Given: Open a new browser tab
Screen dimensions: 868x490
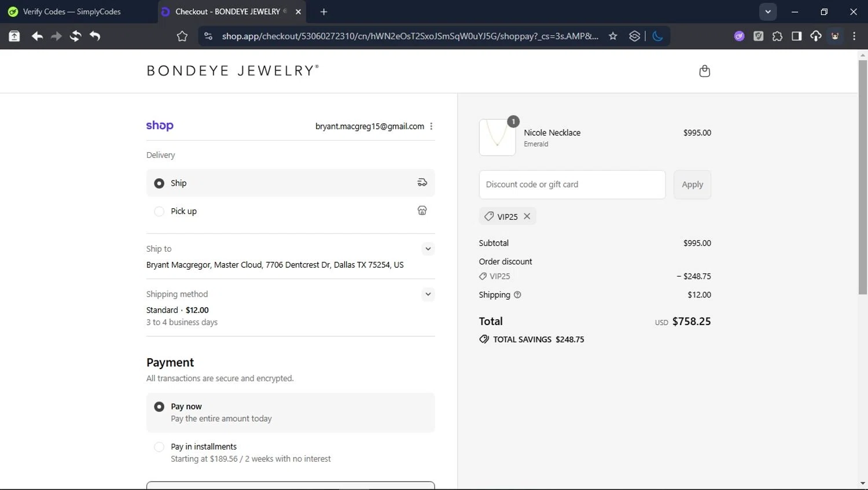Looking at the screenshot, I should [x=323, y=12].
